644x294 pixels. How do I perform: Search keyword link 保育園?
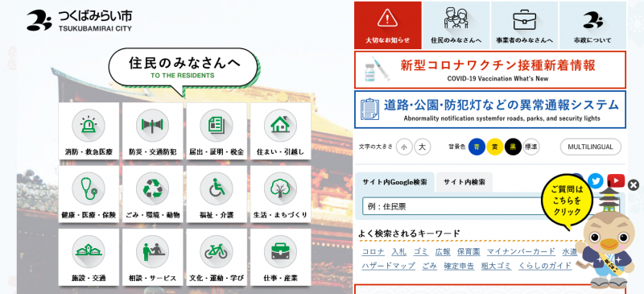[x=469, y=251]
